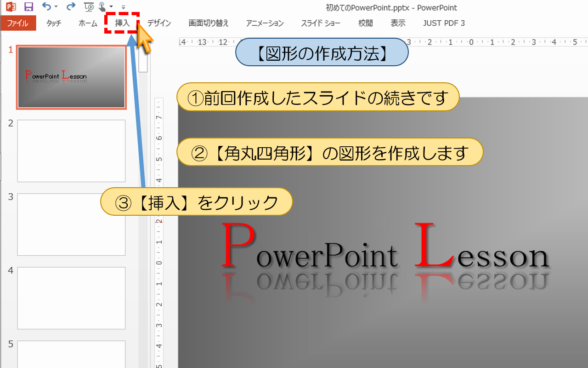Screen dimensions: 588x368
Task: Click the PowerPoint application icon
Action: 11,7
